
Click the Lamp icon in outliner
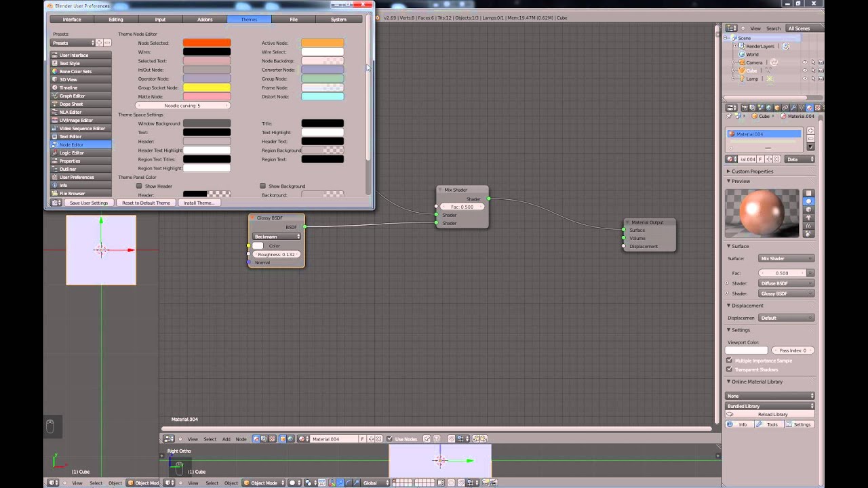[x=742, y=79]
